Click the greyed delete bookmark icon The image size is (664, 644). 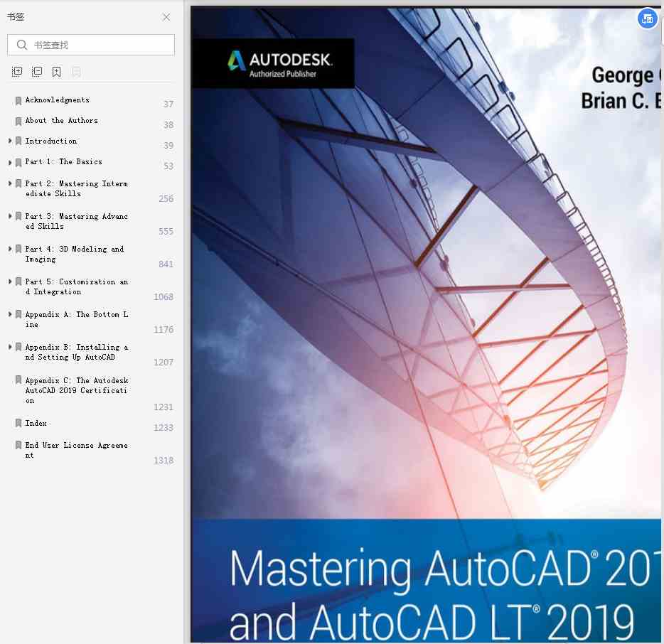pyautogui.click(x=76, y=72)
